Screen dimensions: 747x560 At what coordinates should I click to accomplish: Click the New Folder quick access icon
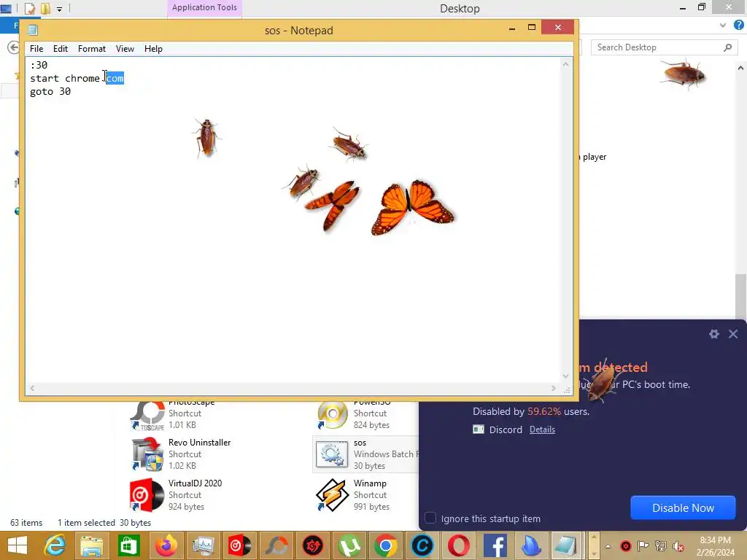(45, 8)
